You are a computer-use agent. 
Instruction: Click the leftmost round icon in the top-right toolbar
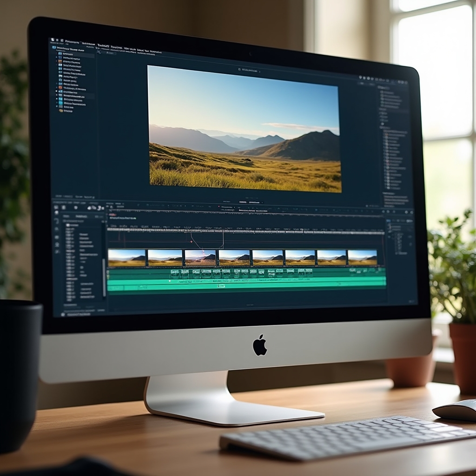(360, 78)
